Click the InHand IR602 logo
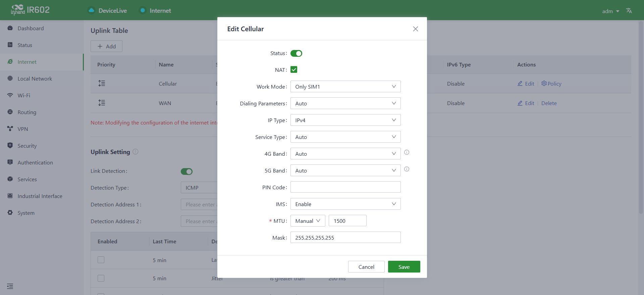 click(30, 10)
